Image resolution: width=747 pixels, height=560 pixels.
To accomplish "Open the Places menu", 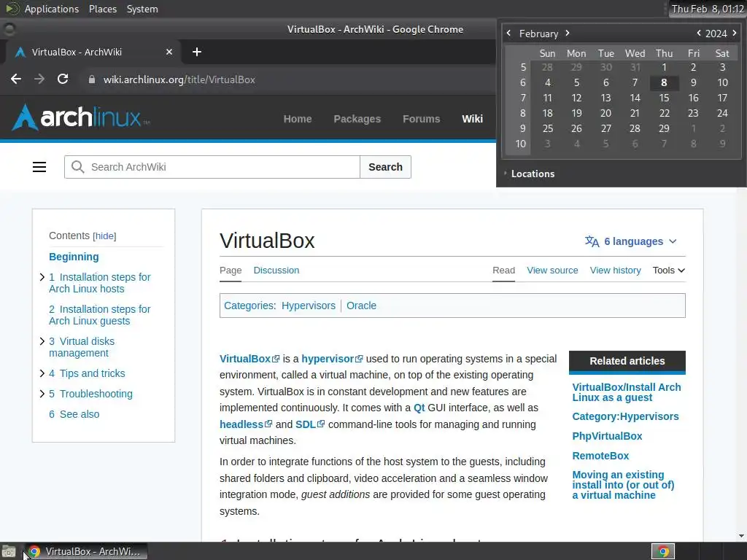I will click(x=103, y=9).
